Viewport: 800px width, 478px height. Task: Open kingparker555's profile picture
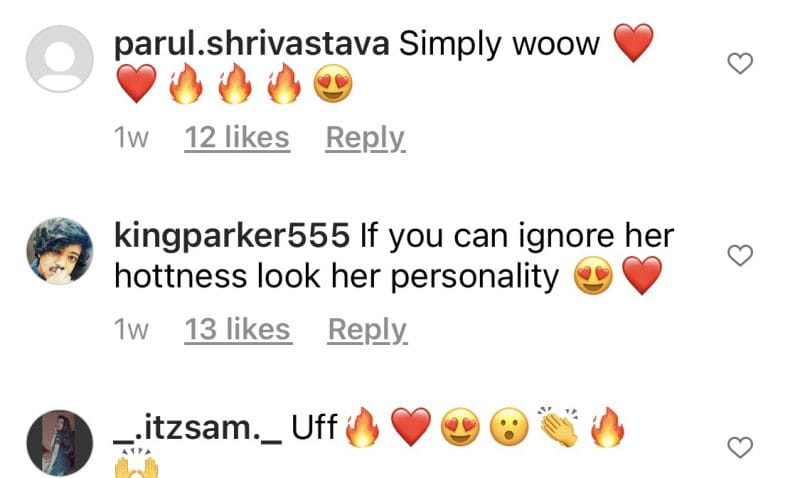click(x=60, y=250)
